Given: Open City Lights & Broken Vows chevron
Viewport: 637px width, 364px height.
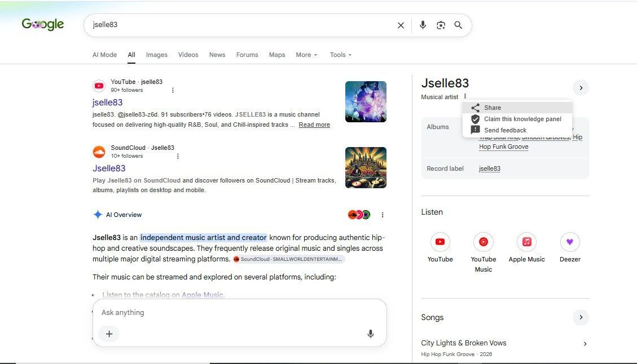Looking at the screenshot, I should click(x=585, y=344).
